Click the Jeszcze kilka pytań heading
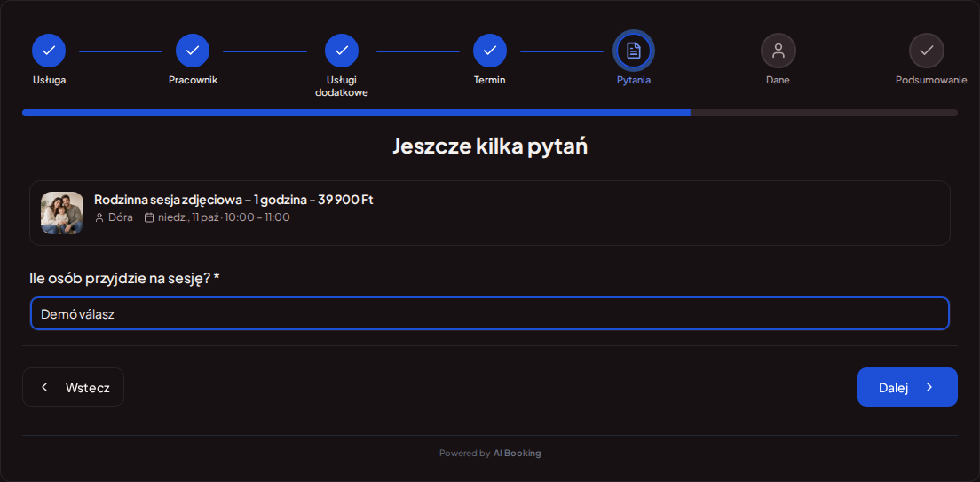This screenshot has width=980, height=482. (x=490, y=146)
